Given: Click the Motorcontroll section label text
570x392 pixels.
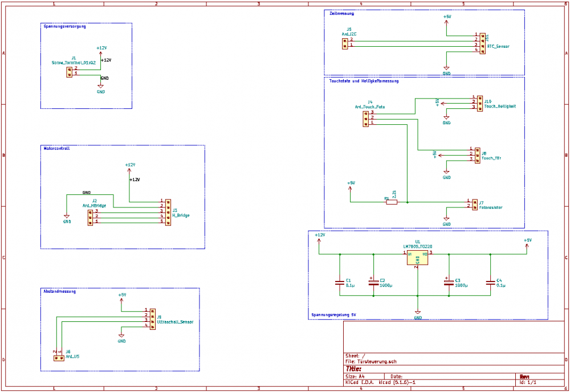Looking at the screenshot, I should tap(57, 148).
